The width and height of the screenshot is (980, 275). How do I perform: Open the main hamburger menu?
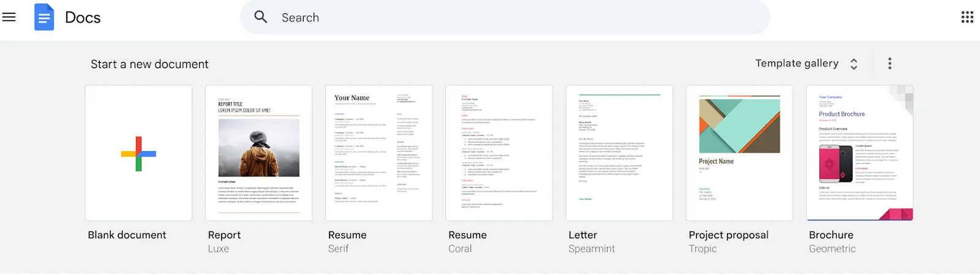[x=9, y=17]
